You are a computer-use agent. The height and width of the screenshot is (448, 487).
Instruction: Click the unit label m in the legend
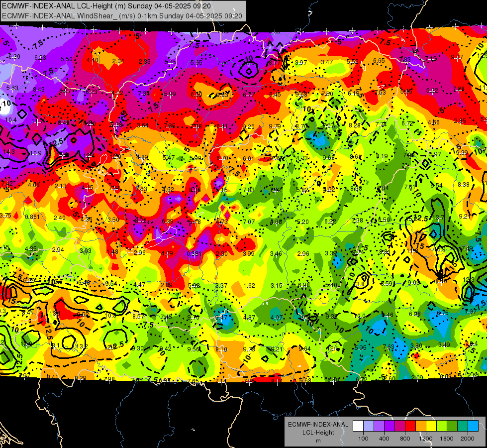(x=318, y=441)
